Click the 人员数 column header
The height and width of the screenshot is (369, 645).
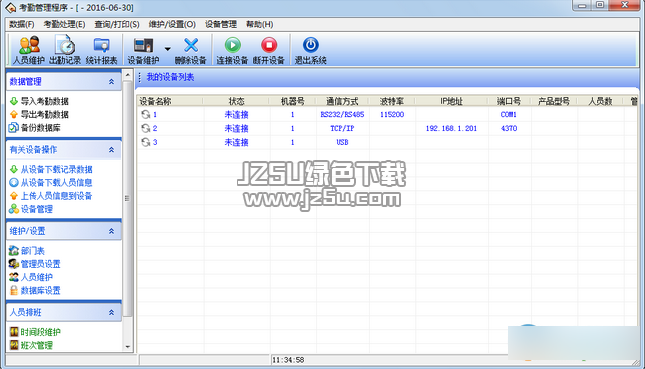click(x=601, y=101)
